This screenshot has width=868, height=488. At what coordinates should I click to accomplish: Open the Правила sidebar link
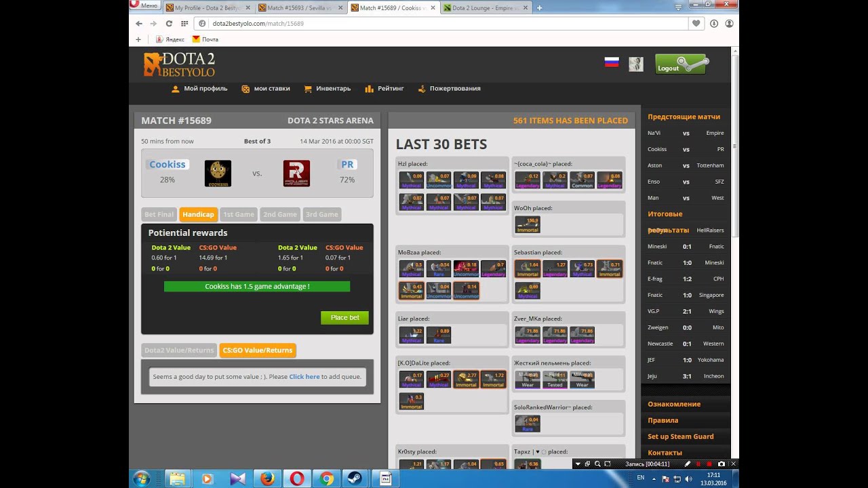point(663,420)
